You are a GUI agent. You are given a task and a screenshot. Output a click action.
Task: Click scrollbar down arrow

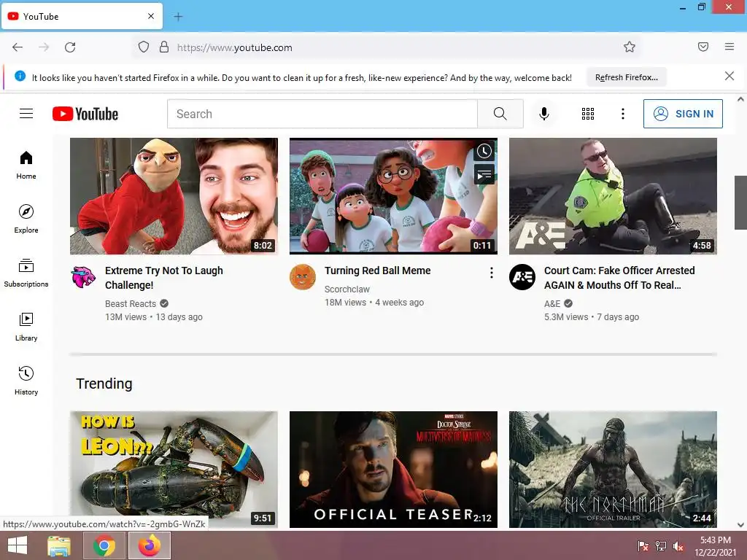point(740,525)
